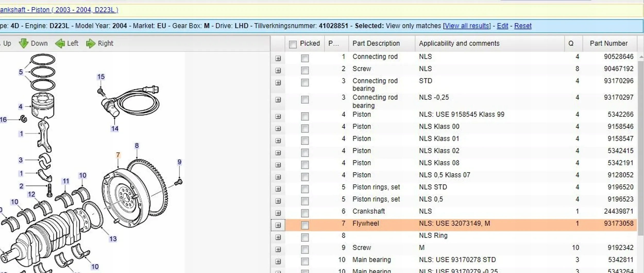This screenshot has width=644, height=273.
Task: Select callout 13 in the parts diagram
Action: click(x=113, y=239)
